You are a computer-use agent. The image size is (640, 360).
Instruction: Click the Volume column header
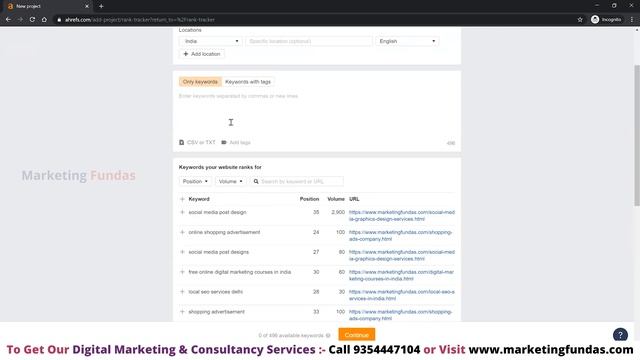pyautogui.click(x=336, y=199)
